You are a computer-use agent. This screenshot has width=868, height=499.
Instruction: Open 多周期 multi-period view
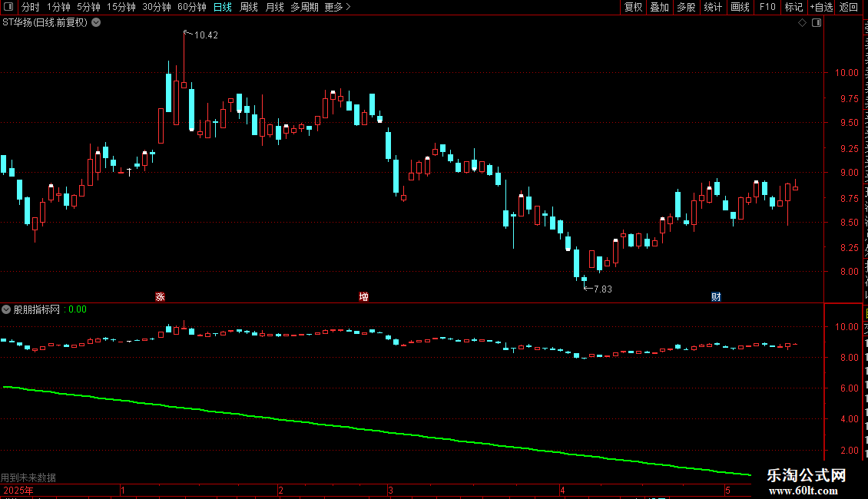coord(304,7)
